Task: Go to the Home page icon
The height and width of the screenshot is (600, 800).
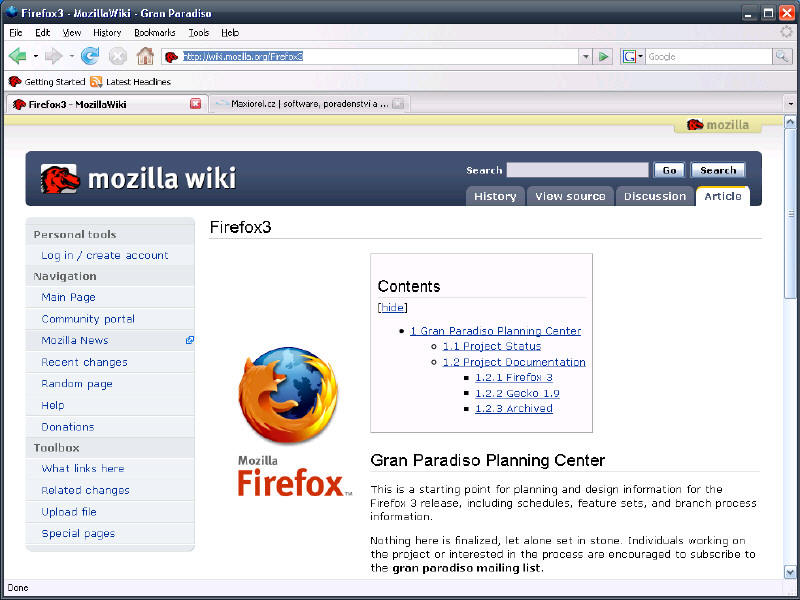Action: point(145,56)
